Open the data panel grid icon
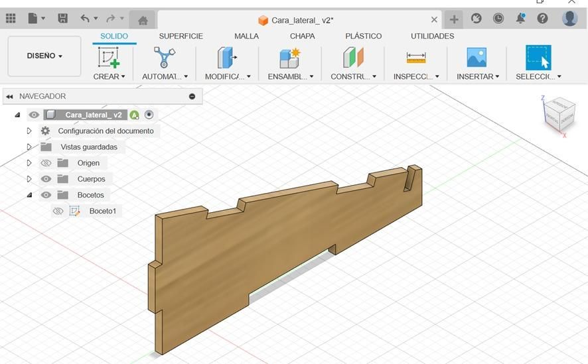The image size is (588, 364). pos(11,19)
